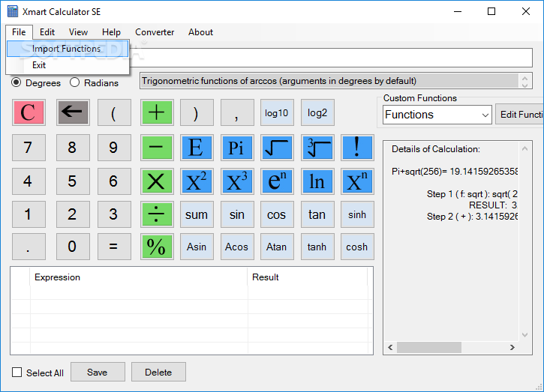
Task: Click the Delete button
Action: [158, 373]
